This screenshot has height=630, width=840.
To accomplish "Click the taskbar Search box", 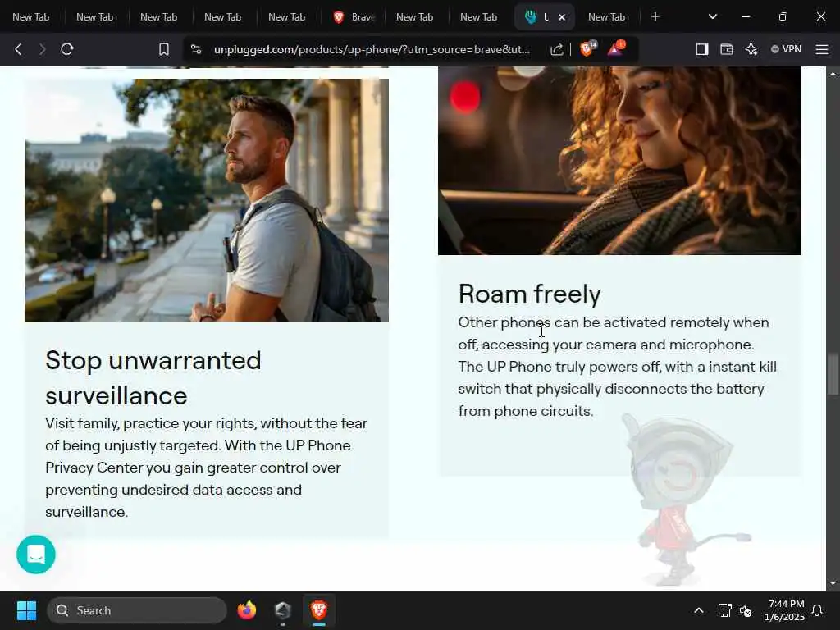I will (137, 610).
